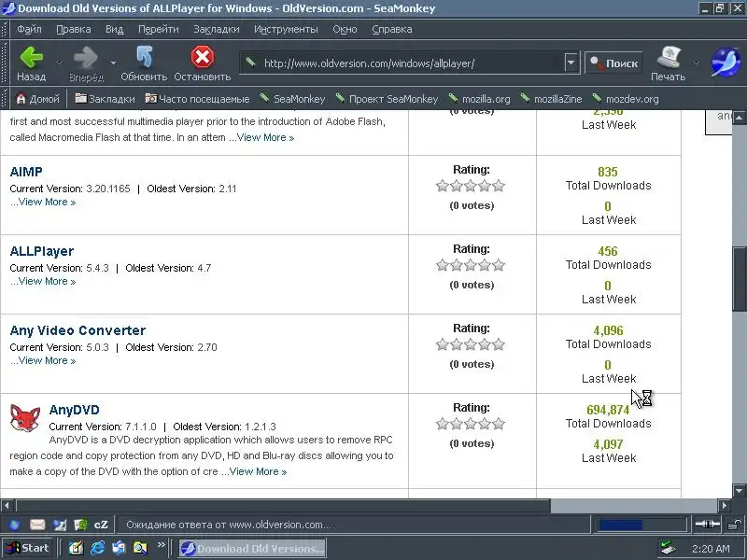This screenshot has height=560, width=747.
Task: Reload the page with Обновить
Action: coord(144,63)
